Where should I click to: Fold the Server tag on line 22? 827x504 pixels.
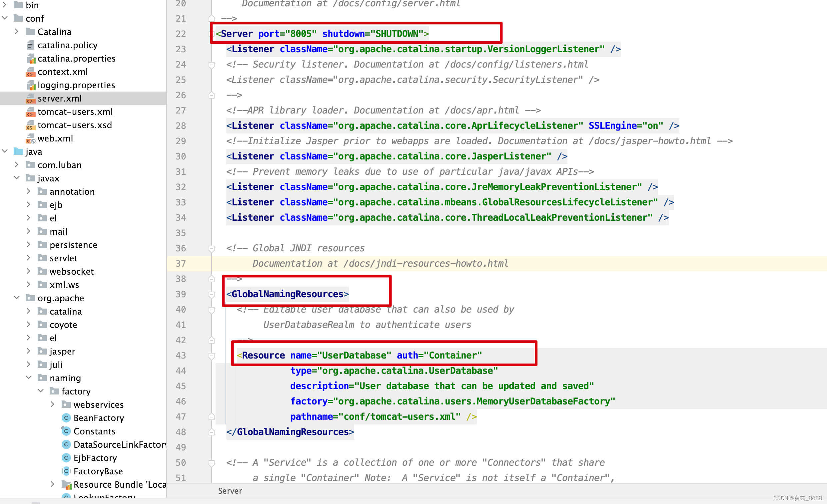[211, 34]
